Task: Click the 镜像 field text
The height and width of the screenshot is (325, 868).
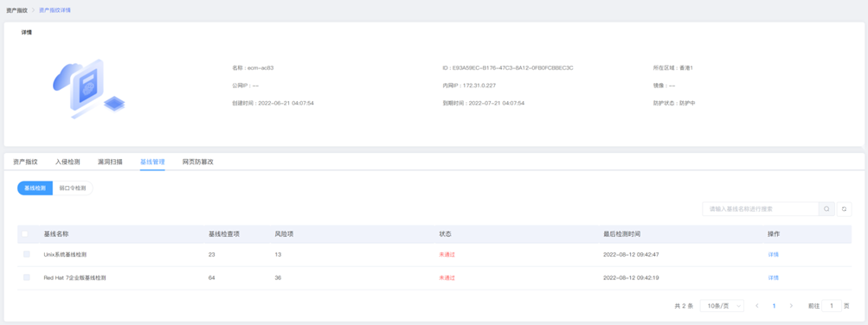Action: 665,86
